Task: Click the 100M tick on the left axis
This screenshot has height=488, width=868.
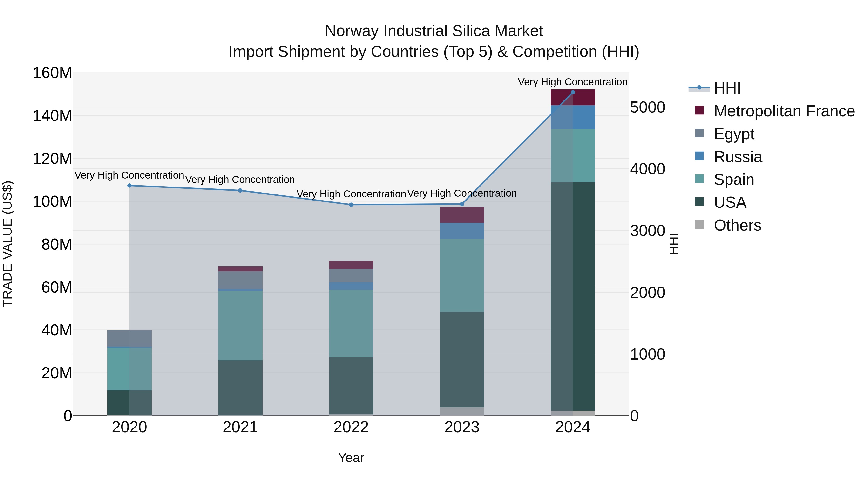Action: [x=52, y=201]
